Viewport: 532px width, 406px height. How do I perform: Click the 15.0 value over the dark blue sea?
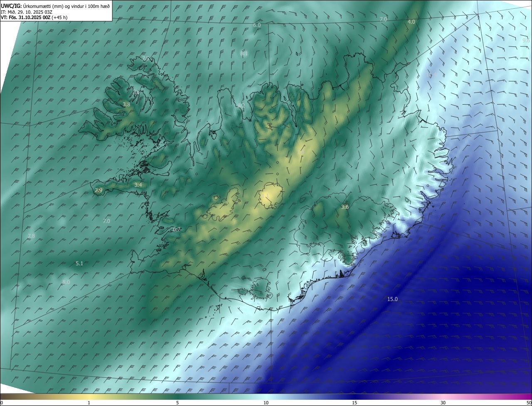click(x=392, y=299)
